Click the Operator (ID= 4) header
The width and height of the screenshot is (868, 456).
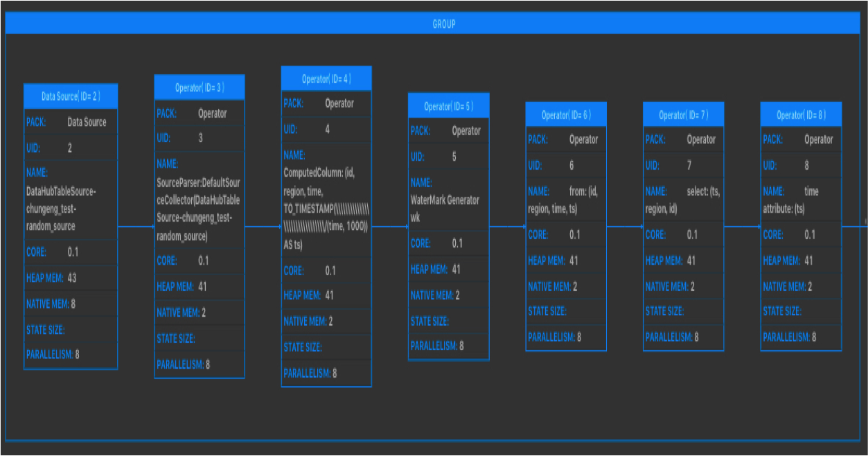[x=326, y=79]
